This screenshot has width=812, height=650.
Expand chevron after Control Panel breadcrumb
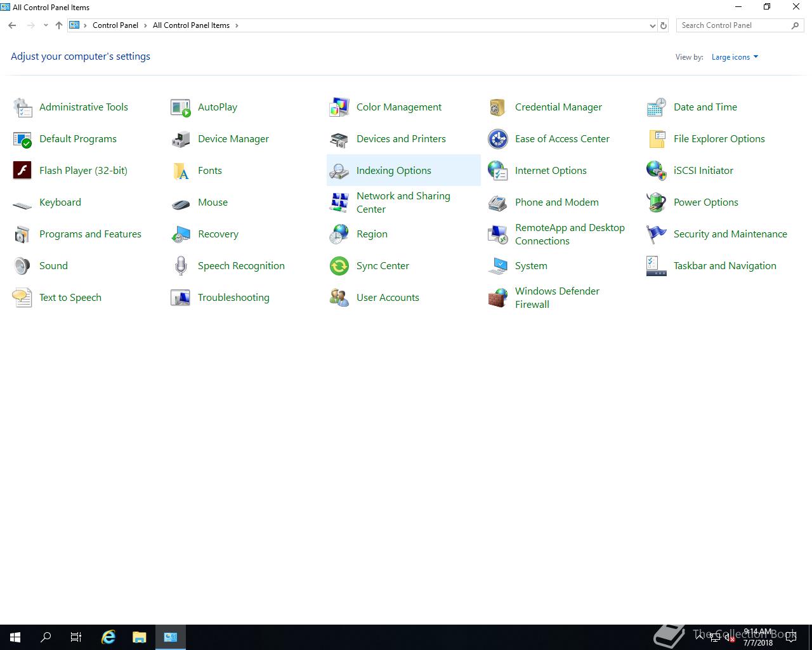(x=145, y=25)
